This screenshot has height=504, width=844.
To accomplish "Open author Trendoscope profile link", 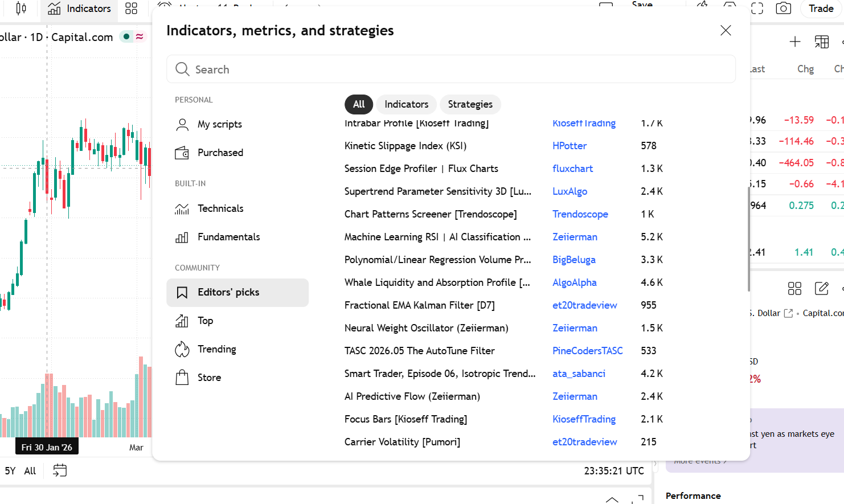I will [580, 214].
